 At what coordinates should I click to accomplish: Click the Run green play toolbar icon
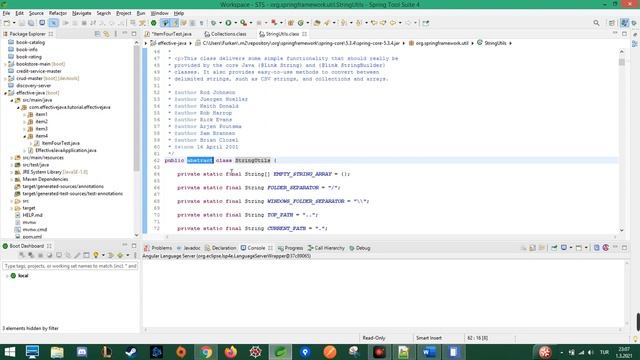[229, 23]
